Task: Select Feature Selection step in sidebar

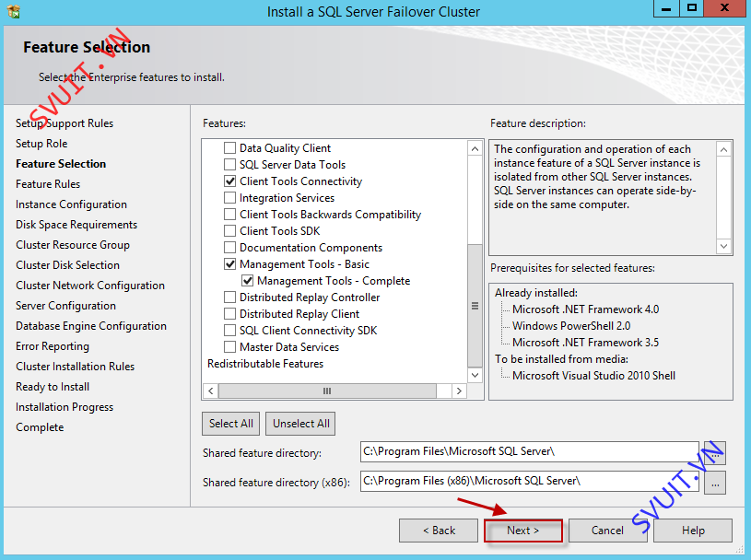Action: [61, 164]
